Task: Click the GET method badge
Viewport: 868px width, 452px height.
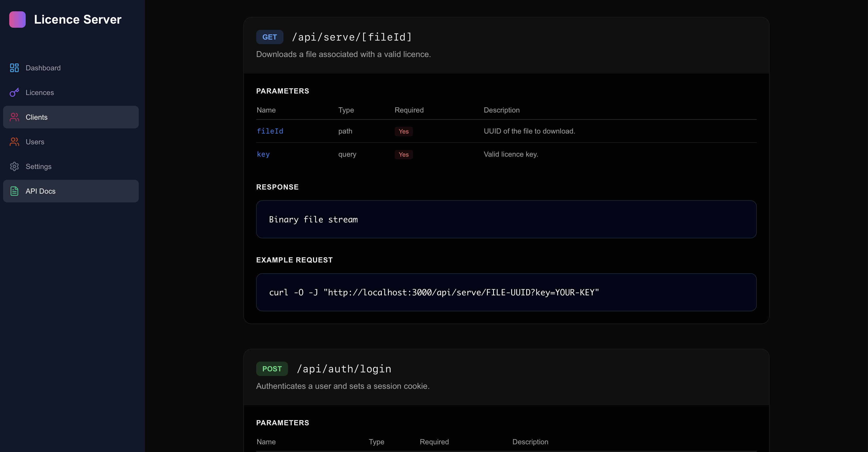Action: [x=269, y=37]
